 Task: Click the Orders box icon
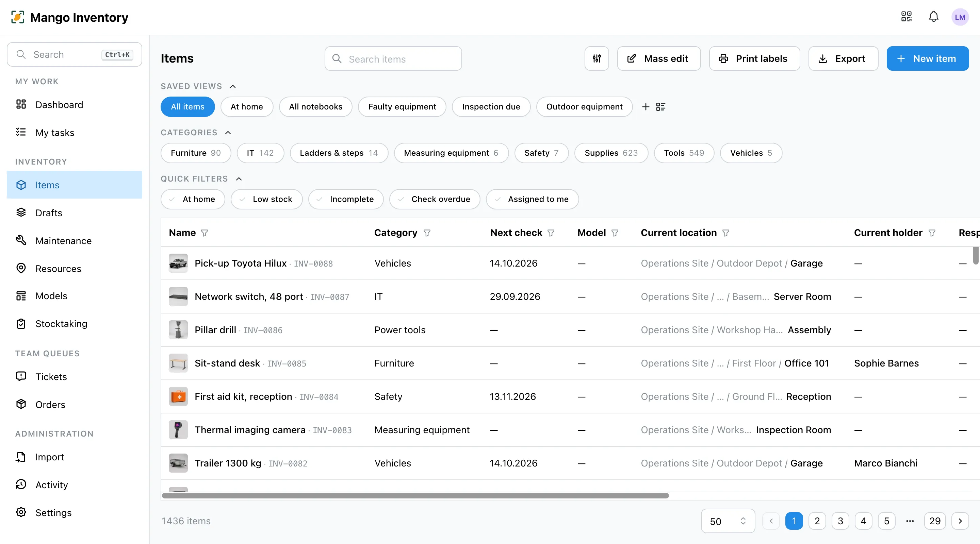(x=21, y=404)
